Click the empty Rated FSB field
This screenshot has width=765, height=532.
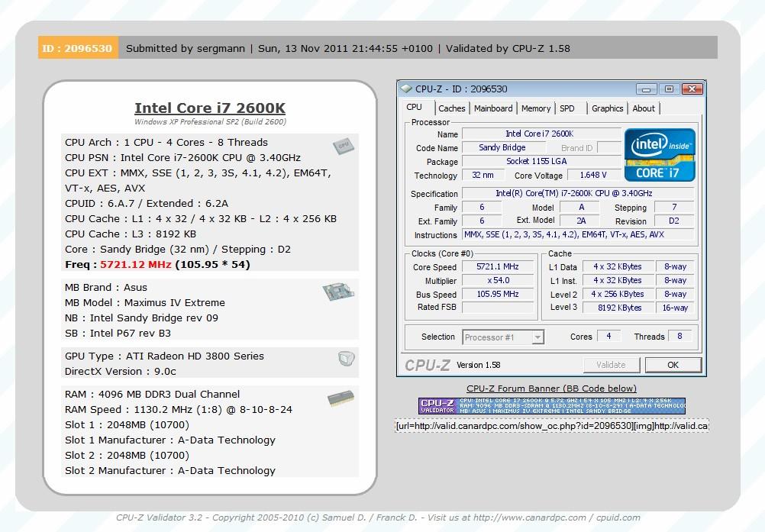(x=498, y=308)
